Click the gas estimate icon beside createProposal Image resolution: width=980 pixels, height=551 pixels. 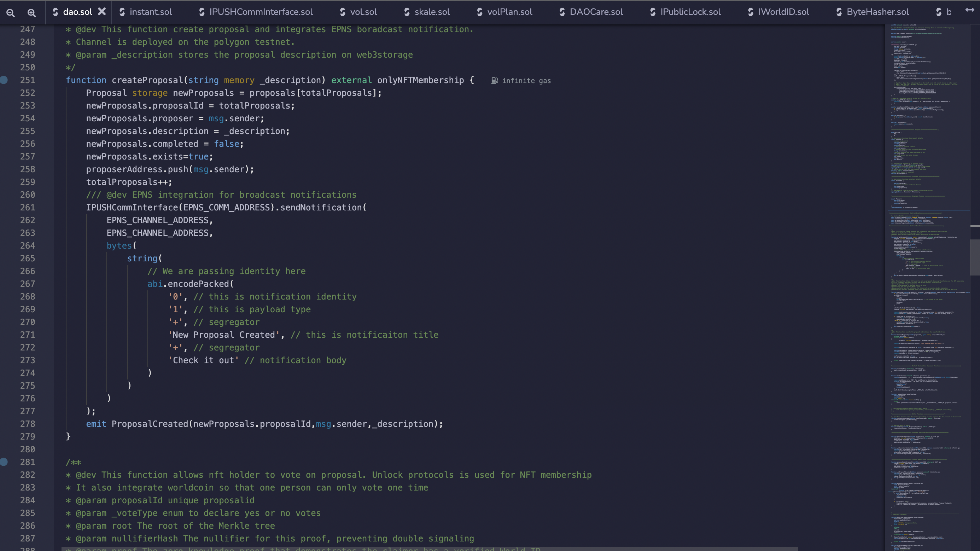point(494,81)
